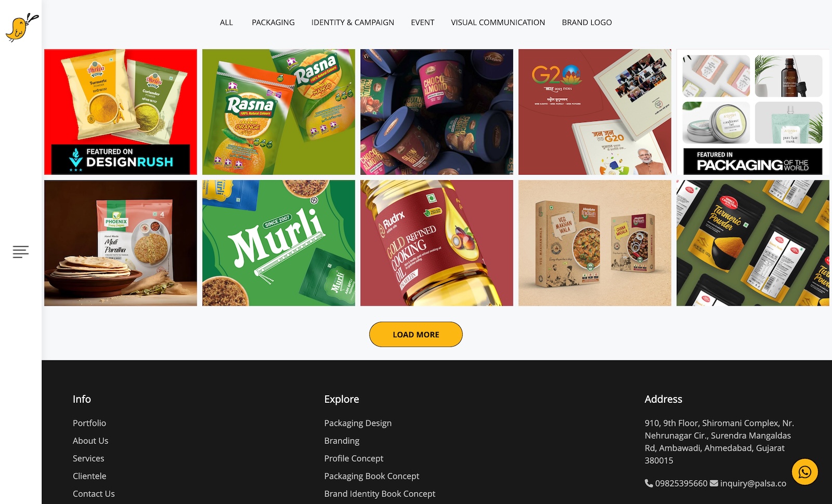Select the Identity & Campaign filter
Viewport: 832px width, 504px height.
(353, 22)
